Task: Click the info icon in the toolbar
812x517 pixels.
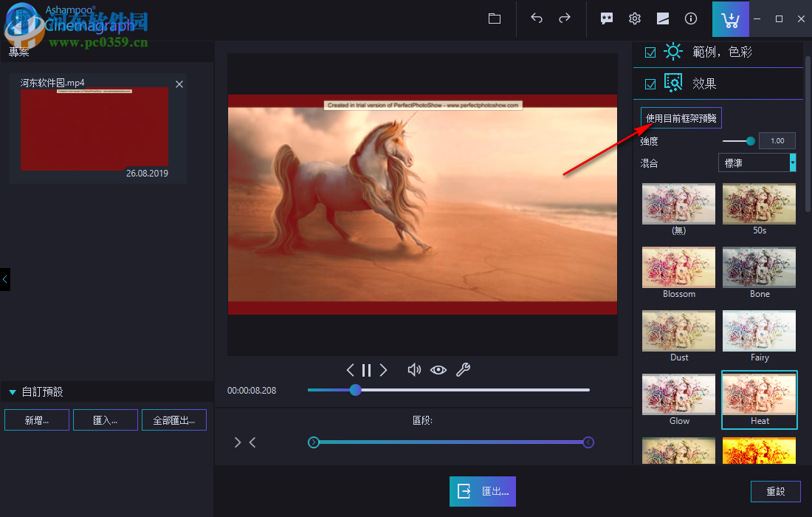Action: click(690, 18)
